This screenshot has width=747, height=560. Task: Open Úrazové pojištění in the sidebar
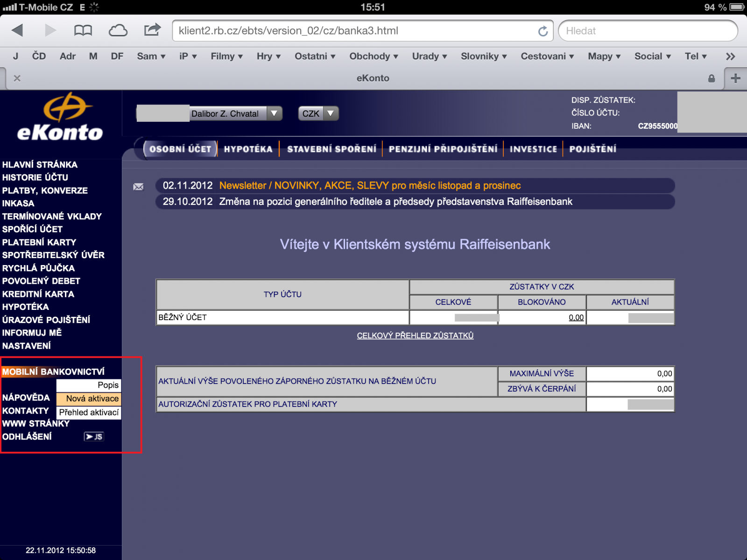[x=46, y=320]
